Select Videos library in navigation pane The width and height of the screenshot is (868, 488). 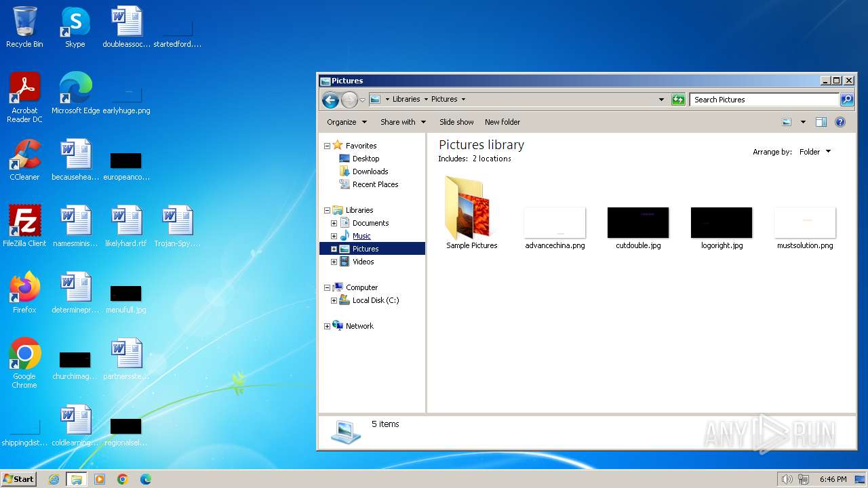(363, 262)
